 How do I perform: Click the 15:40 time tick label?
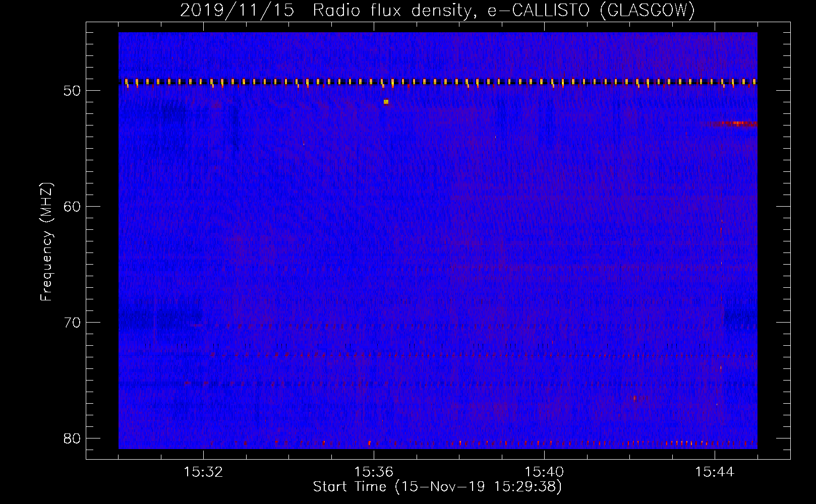pos(545,472)
